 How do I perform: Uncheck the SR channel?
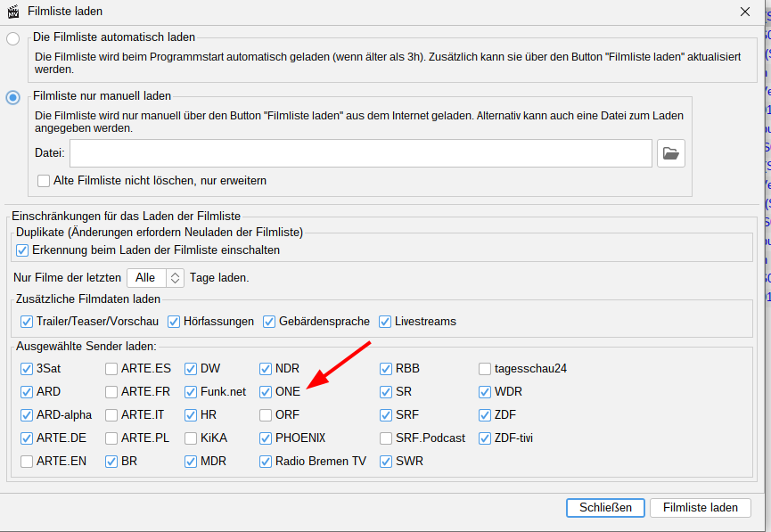[386, 392]
